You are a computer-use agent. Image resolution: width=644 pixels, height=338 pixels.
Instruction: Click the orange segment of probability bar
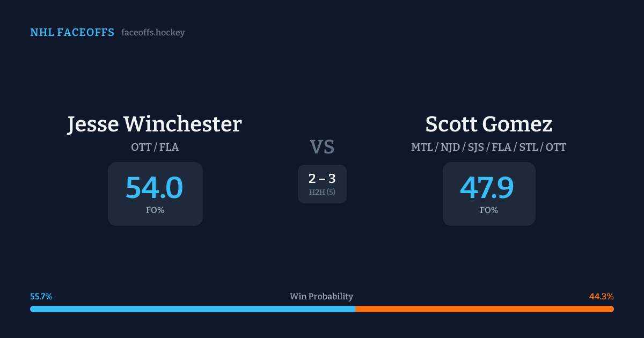[484, 309]
